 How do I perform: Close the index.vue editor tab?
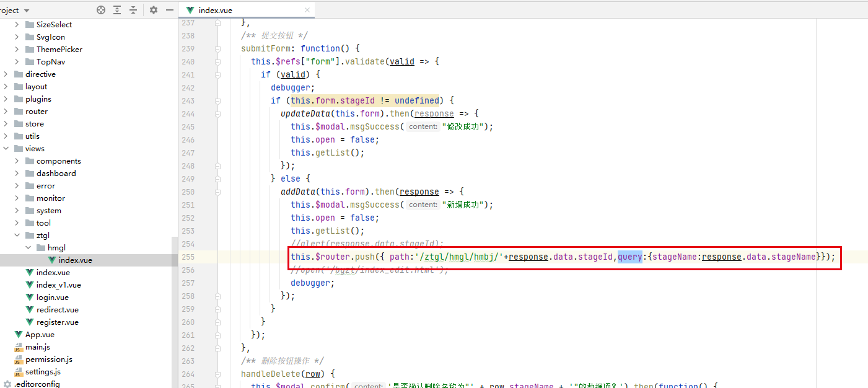(x=307, y=10)
